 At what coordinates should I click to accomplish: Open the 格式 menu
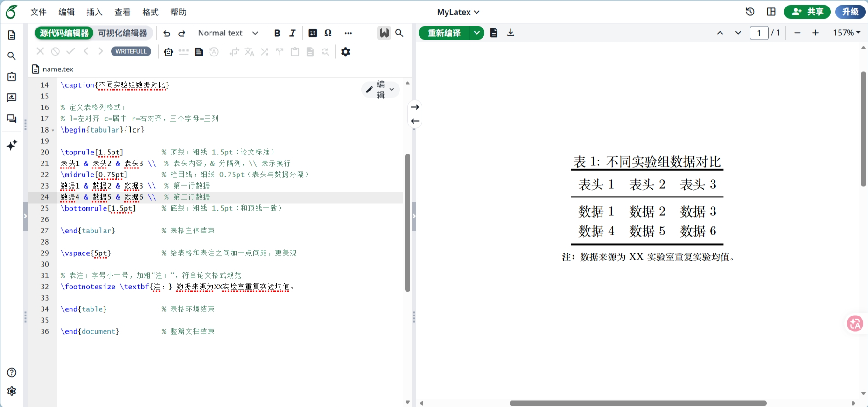150,12
